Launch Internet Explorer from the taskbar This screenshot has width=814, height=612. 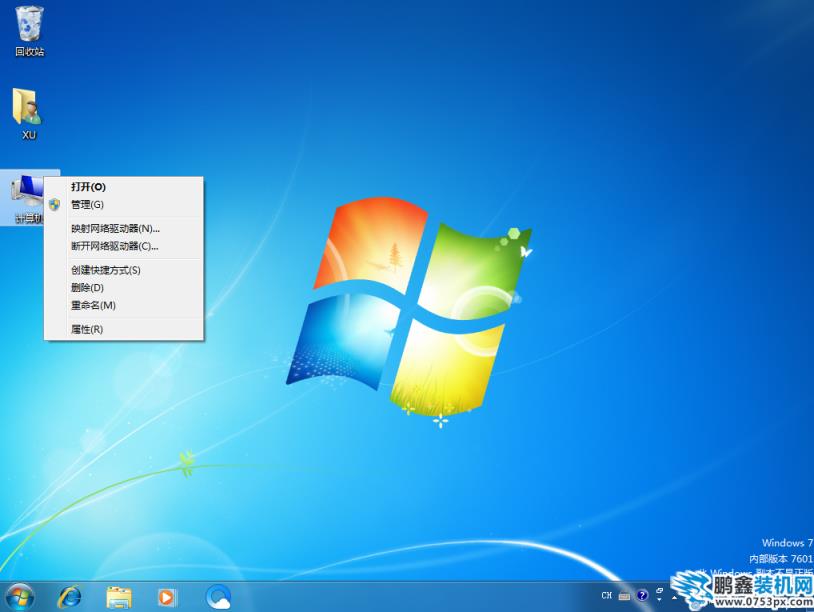[x=69, y=597]
